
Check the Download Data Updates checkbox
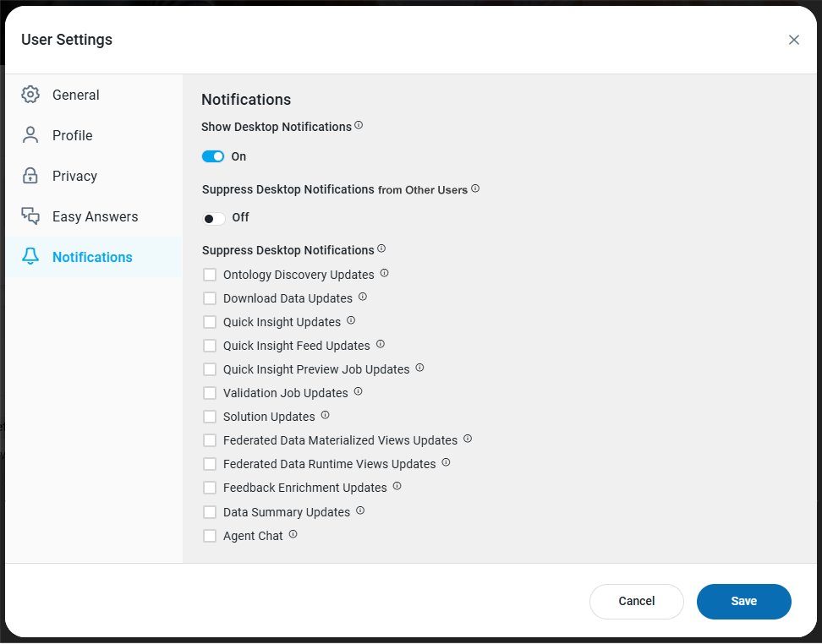(210, 298)
